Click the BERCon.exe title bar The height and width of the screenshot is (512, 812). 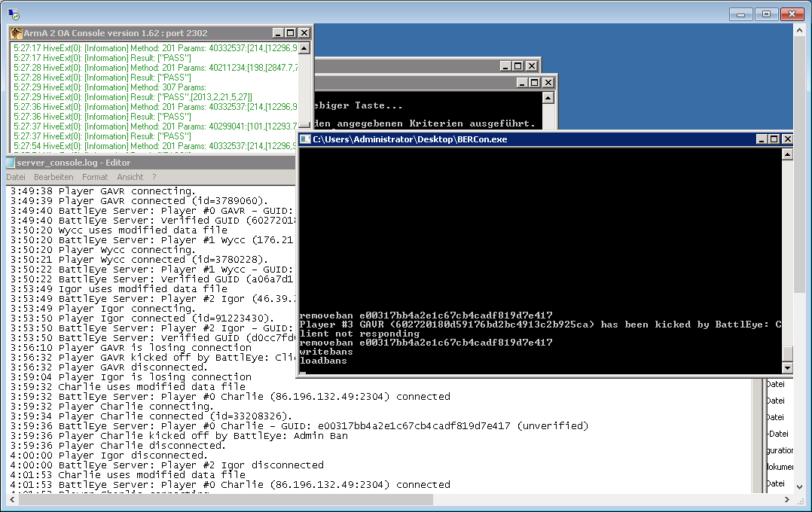tap(527, 139)
